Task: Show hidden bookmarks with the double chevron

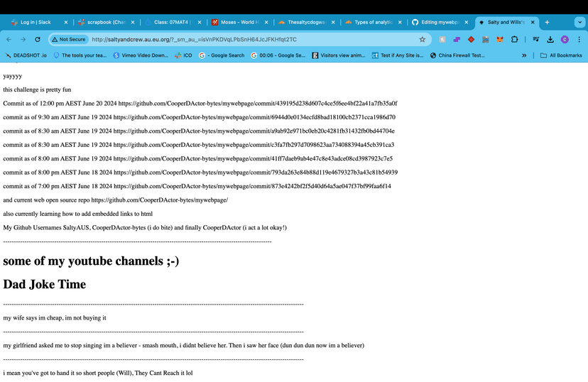Action: (524, 55)
